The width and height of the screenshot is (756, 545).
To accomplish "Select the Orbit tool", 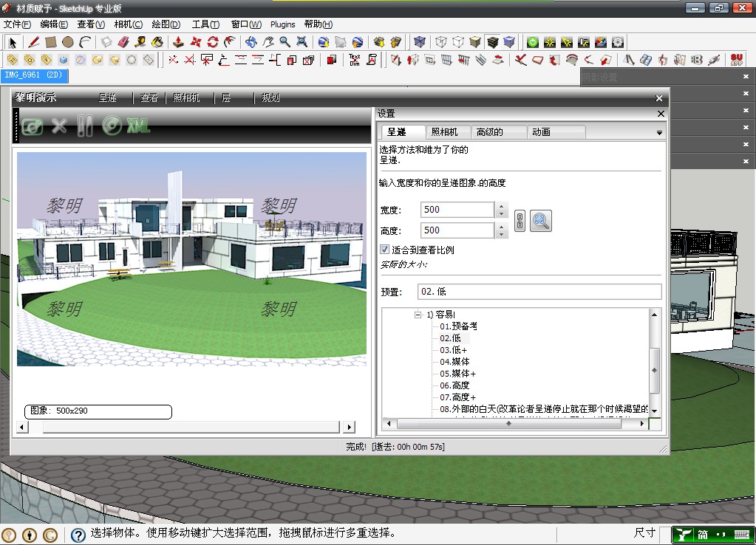I will point(251,42).
